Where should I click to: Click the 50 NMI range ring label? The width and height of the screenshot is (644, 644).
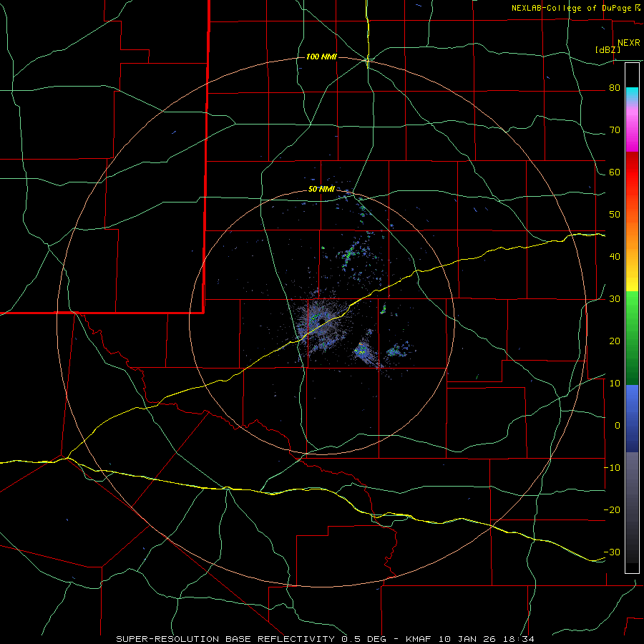pyautogui.click(x=321, y=190)
